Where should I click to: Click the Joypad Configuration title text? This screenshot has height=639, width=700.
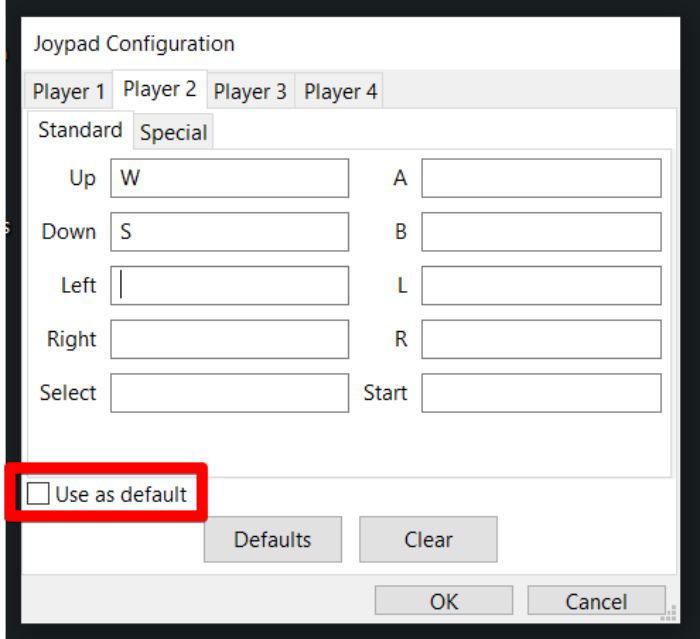tap(134, 44)
